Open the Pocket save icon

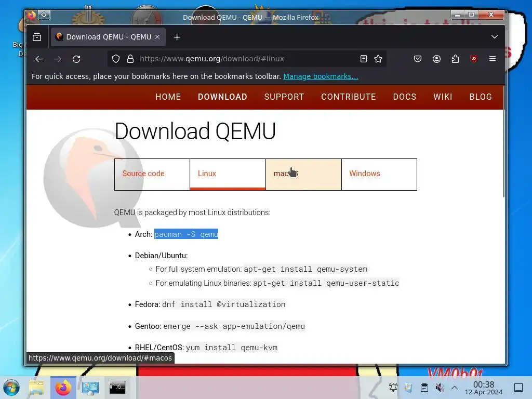(x=418, y=59)
